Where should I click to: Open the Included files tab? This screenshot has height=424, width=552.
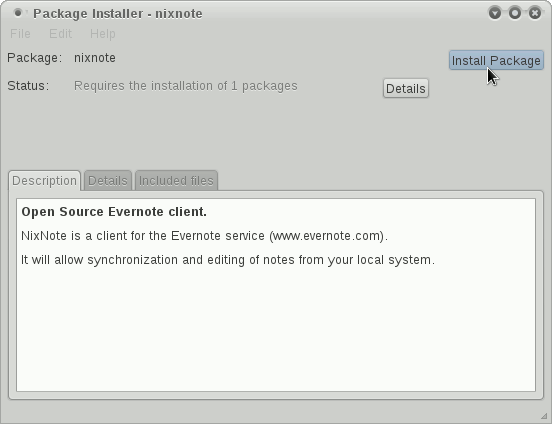(176, 181)
